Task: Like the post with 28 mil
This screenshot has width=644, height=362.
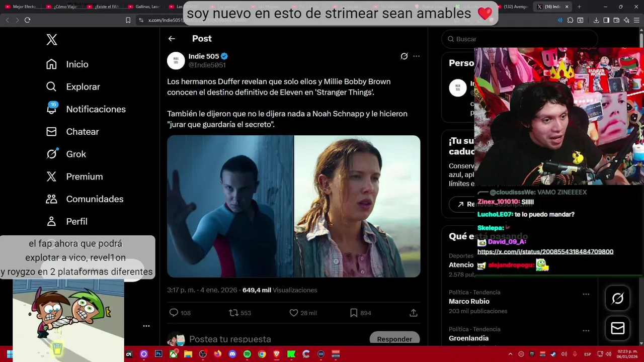Action: (x=303, y=313)
